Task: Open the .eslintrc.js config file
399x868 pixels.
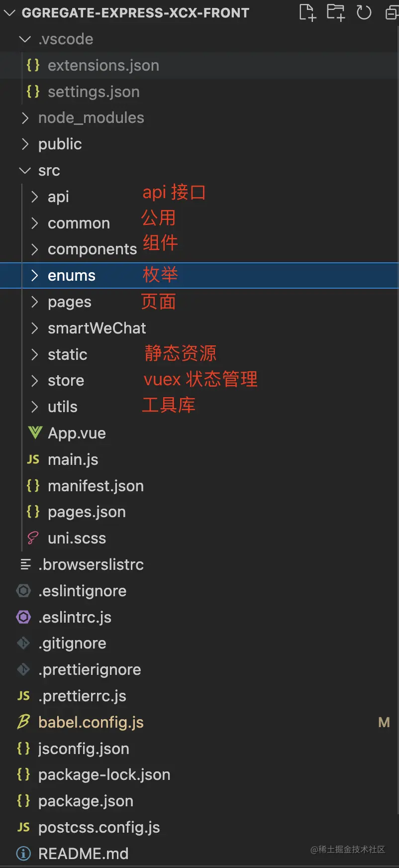Action: [x=75, y=617]
